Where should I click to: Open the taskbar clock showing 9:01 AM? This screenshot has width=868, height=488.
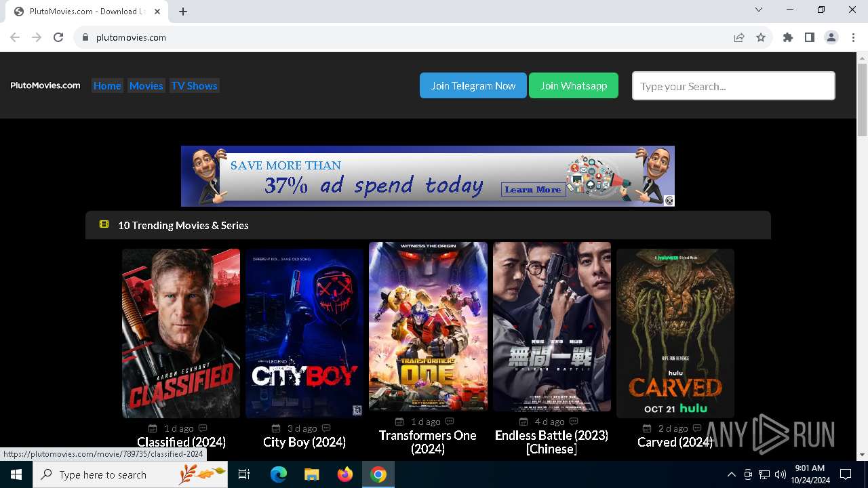[x=810, y=474]
